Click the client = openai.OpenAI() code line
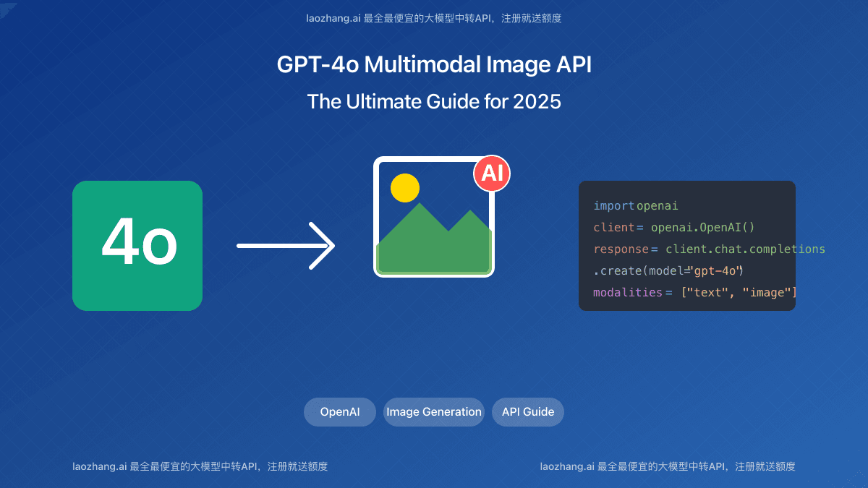The height and width of the screenshot is (488, 868). pyautogui.click(x=674, y=228)
